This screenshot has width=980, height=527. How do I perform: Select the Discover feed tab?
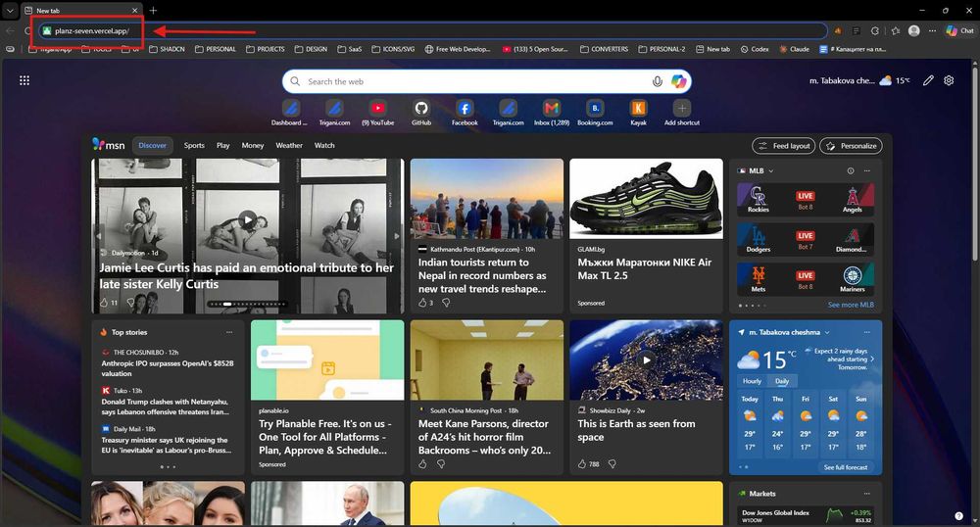point(153,145)
